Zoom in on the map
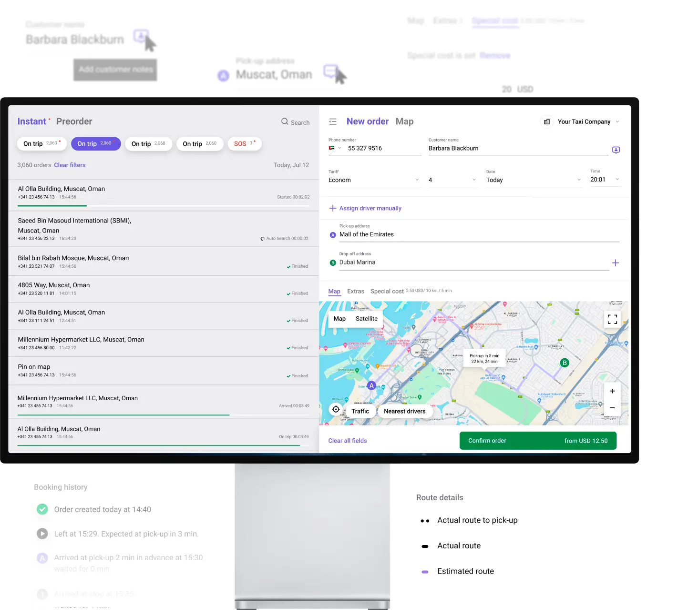The image size is (678, 616). [x=612, y=391]
